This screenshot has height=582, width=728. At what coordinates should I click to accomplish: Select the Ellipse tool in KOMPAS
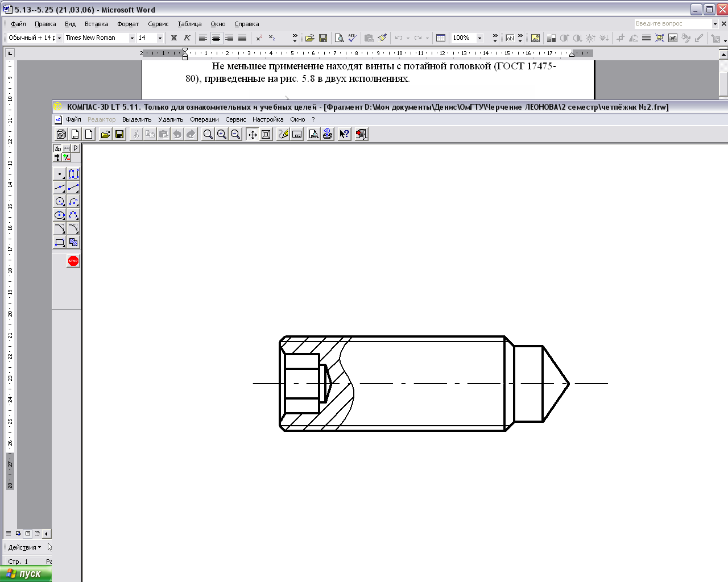pos(60,215)
